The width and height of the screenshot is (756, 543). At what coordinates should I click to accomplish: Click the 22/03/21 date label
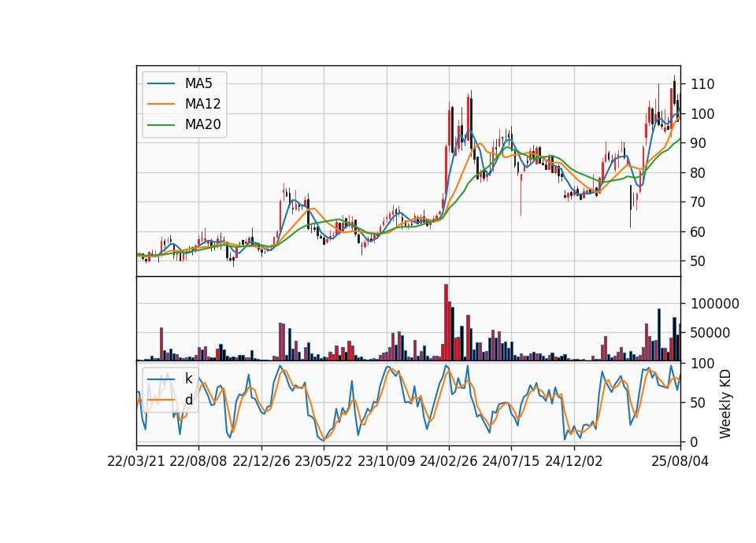coord(136,461)
